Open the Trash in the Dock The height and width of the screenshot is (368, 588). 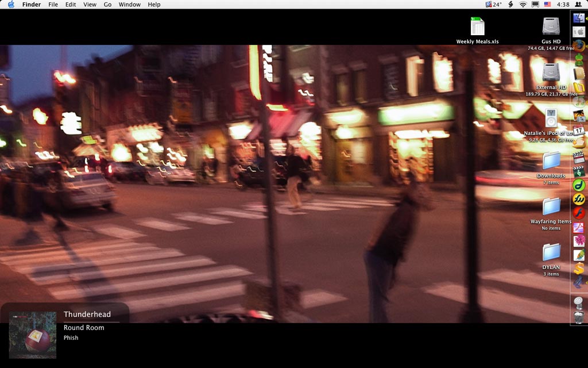pyautogui.click(x=579, y=317)
